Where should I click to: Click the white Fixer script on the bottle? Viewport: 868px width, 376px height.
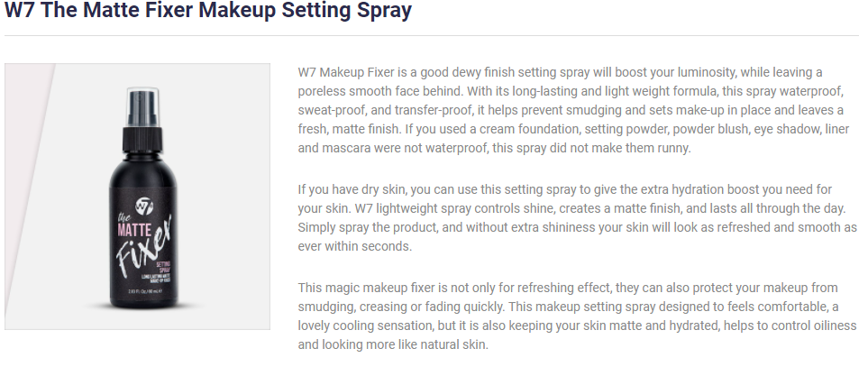click(144, 244)
